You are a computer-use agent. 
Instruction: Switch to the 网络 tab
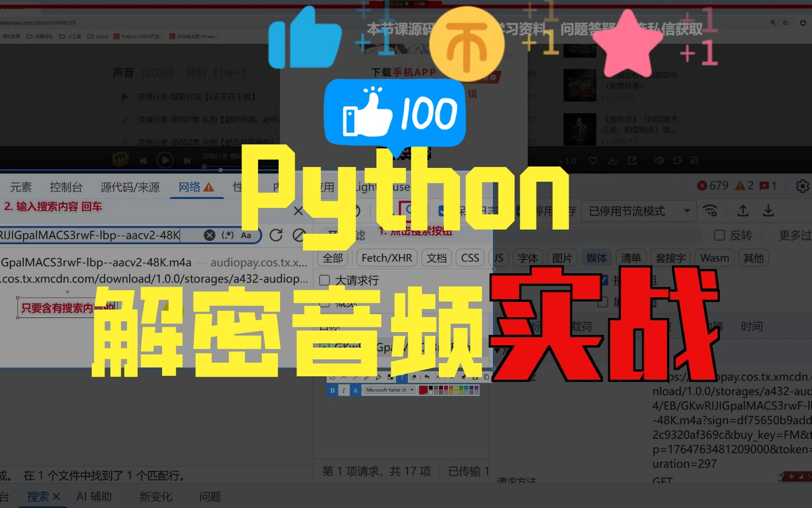196,187
